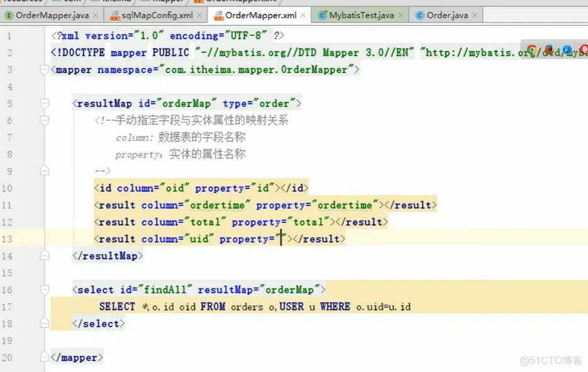Click OrderMapper.java tab file icon
This screenshot has width=588, height=372.
9,15
